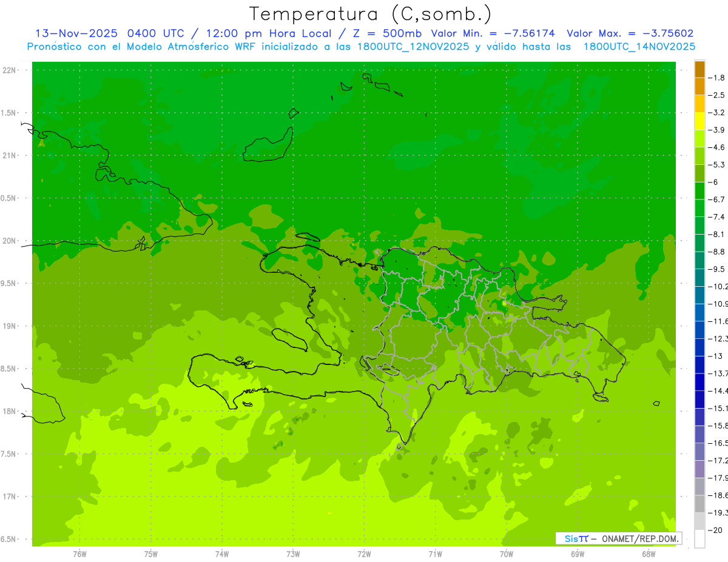728x562 pixels.
Task: Click the "17N" latitude axis label
Action: click(x=10, y=497)
